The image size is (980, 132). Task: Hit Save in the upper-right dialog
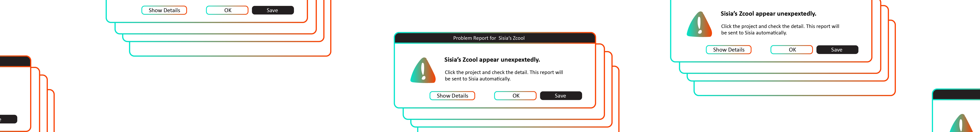click(x=837, y=50)
